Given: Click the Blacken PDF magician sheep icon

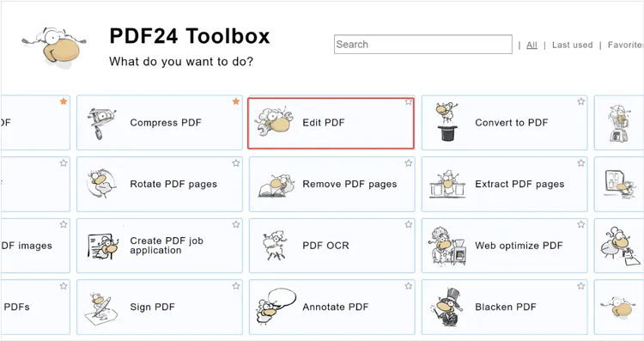Looking at the screenshot, I should [447, 308].
